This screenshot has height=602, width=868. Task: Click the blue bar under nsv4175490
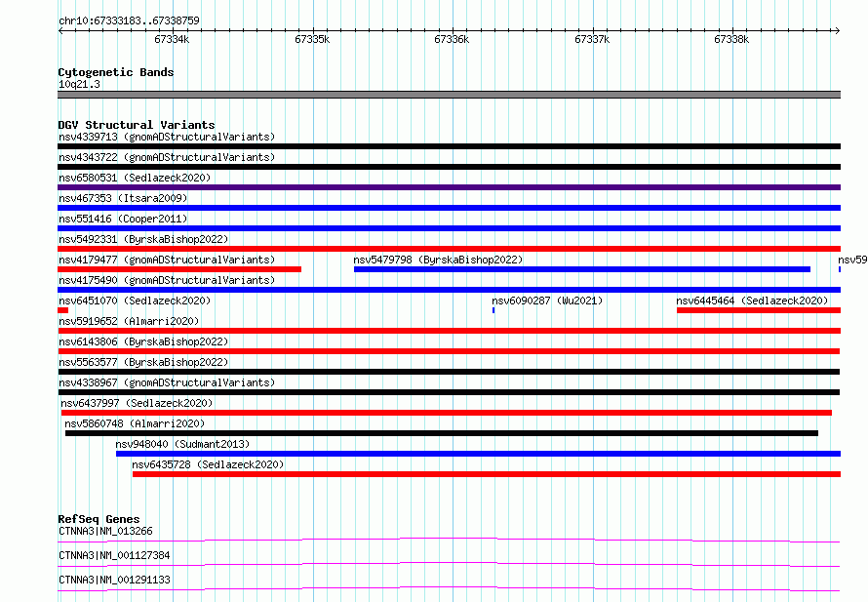(449, 290)
